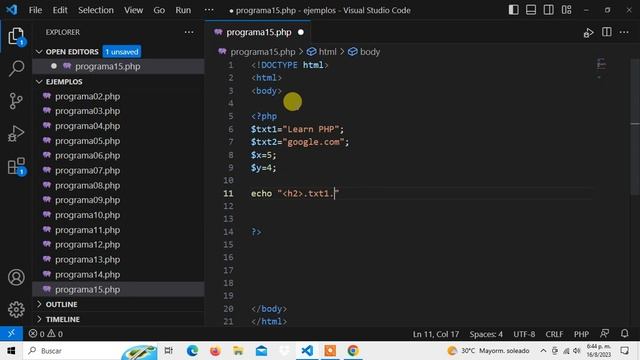Image resolution: width=640 pixels, height=360 pixels.
Task: Toggle the Panel layout icon
Action: tap(531, 10)
